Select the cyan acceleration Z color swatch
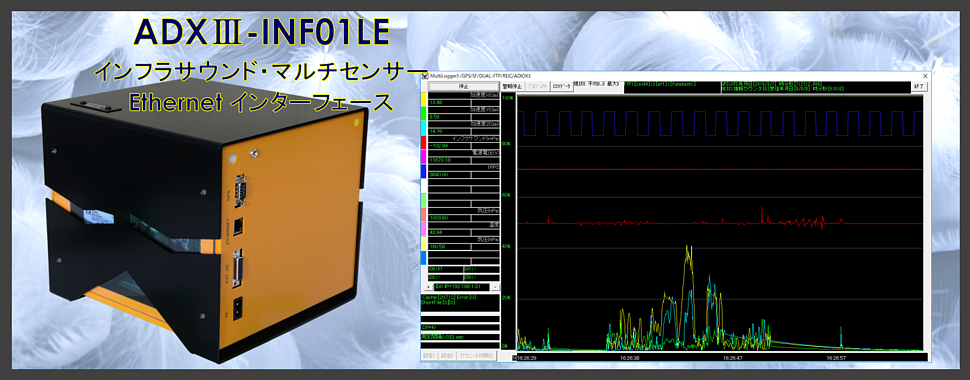This screenshot has width=970, height=380. point(424,128)
